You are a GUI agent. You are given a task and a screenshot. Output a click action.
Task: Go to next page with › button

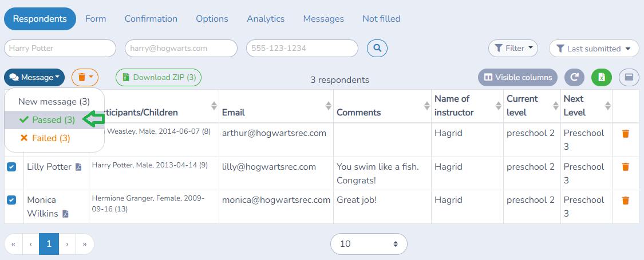click(67, 244)
